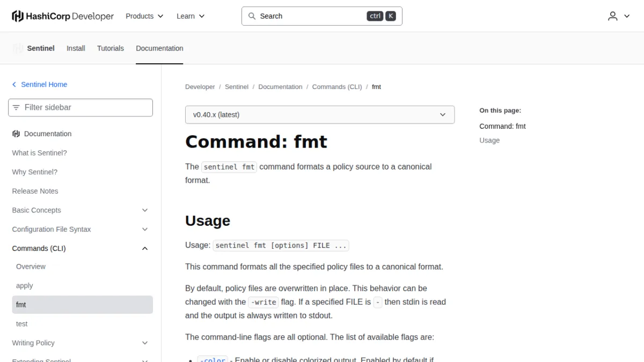This screenshot has width=644, height=362.
Task: Focus the Filter sidebar input
Action: [80, 107]
